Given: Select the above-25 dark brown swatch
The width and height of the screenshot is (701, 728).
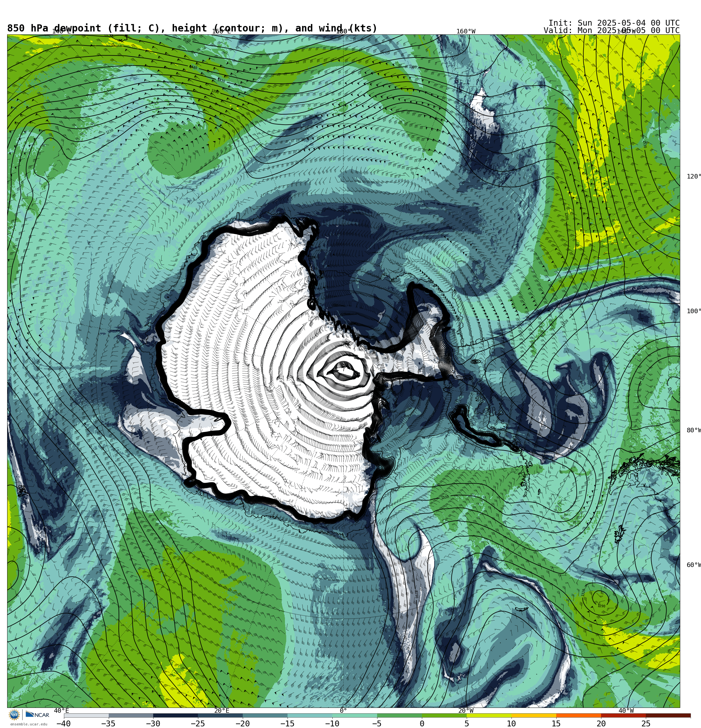Looking at the screenshot, I should (x=668, y=715).
